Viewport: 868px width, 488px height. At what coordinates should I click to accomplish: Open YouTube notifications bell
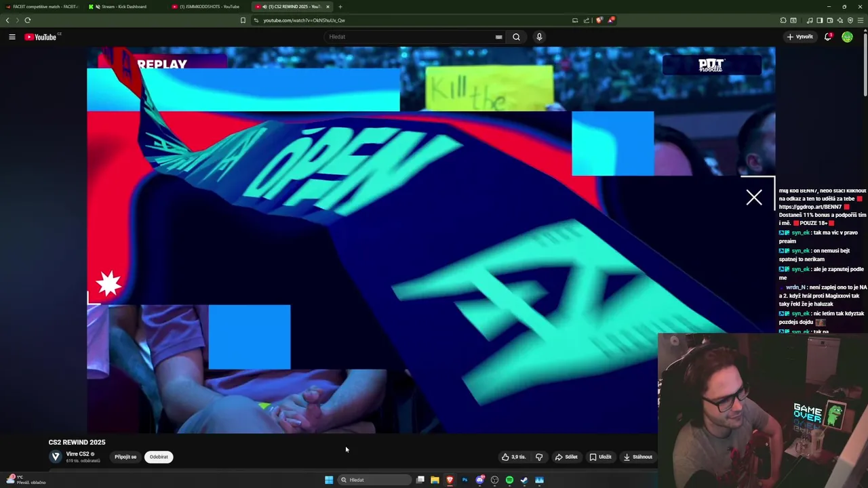827,37
